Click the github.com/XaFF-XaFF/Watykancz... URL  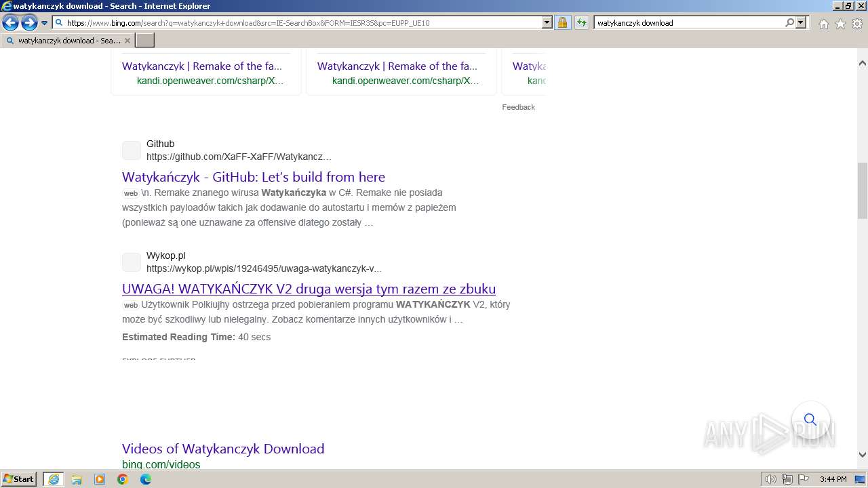click(239, 157)
